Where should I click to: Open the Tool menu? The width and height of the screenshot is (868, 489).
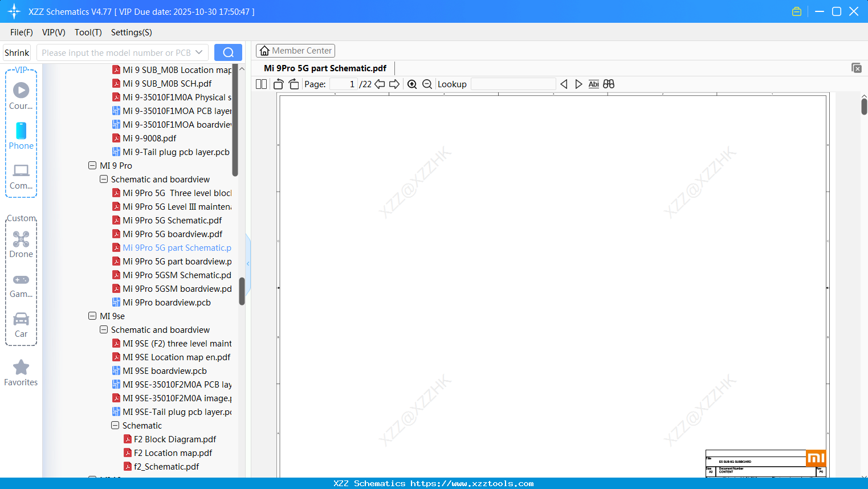(x=88, y=32)
